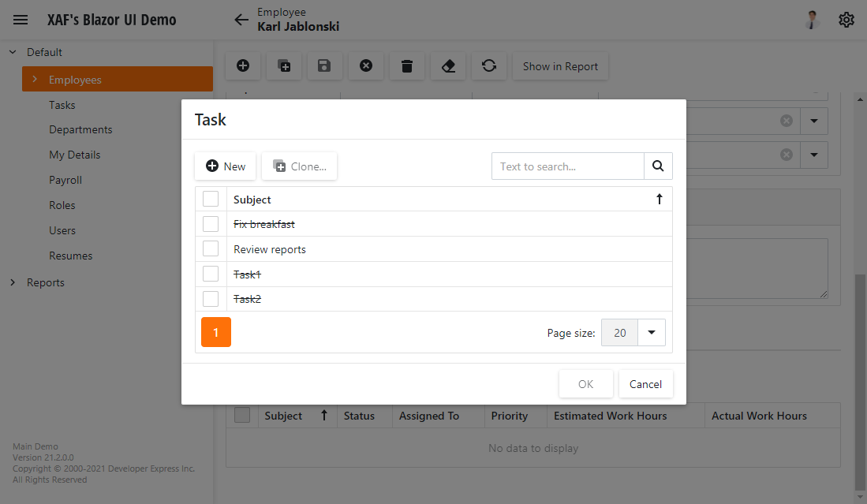The image size is (867, 504).
Task: Go to page 1 in pager
Action: coord(215,332)
